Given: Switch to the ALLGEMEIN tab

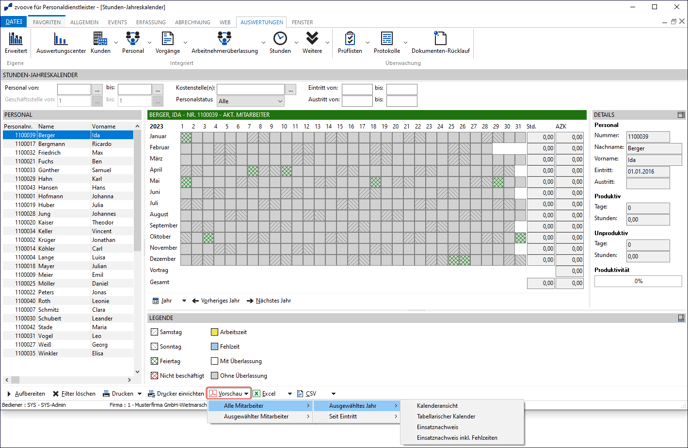Looking at the screenshot, I should 84,22.
